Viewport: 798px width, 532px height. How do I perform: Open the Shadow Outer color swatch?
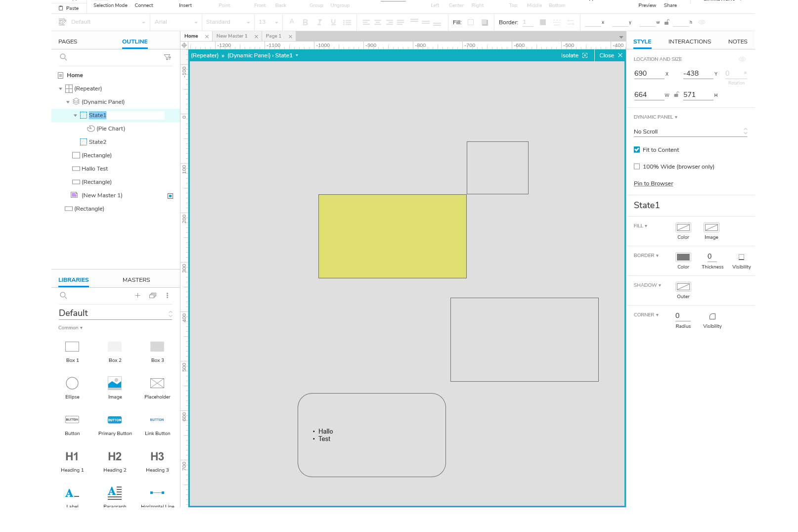pos(683,287)
